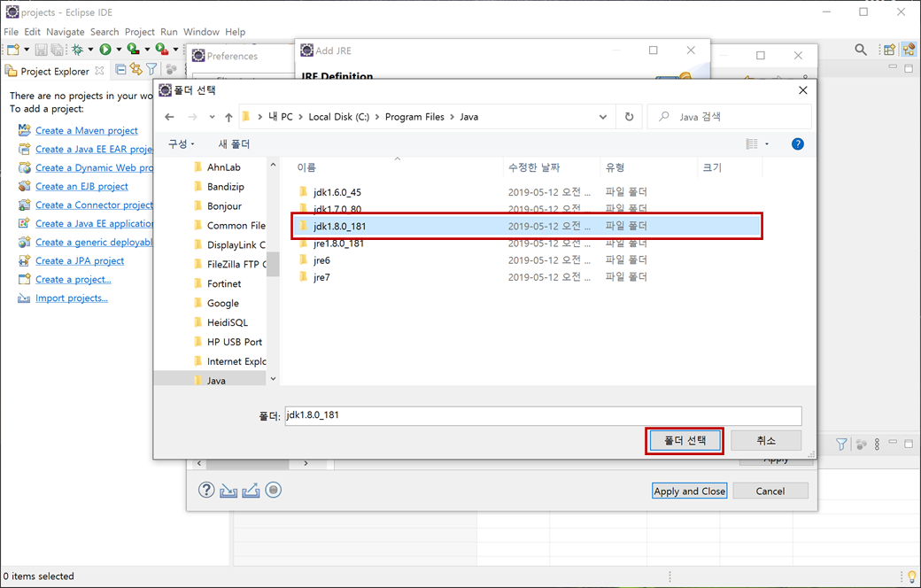Click the New wizard icon in Eclipse toolbar
Image resolution: width=921 pixels, height=588 pixels.
click(x=13, y=50)
